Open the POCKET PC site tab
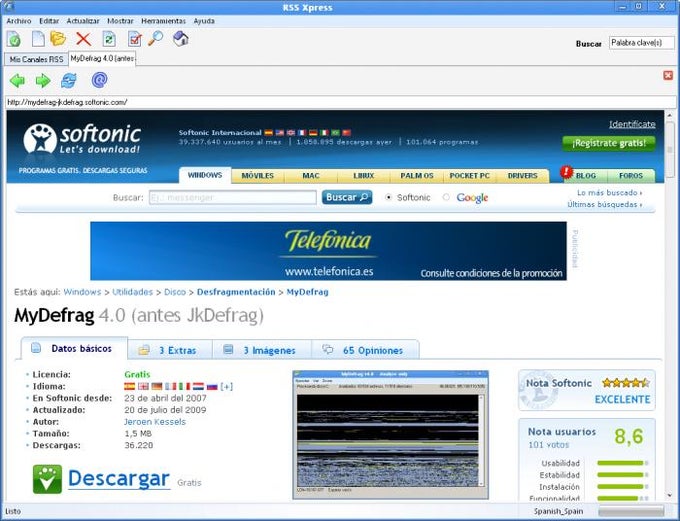This screenshot has height=521, width=680. 469,176
